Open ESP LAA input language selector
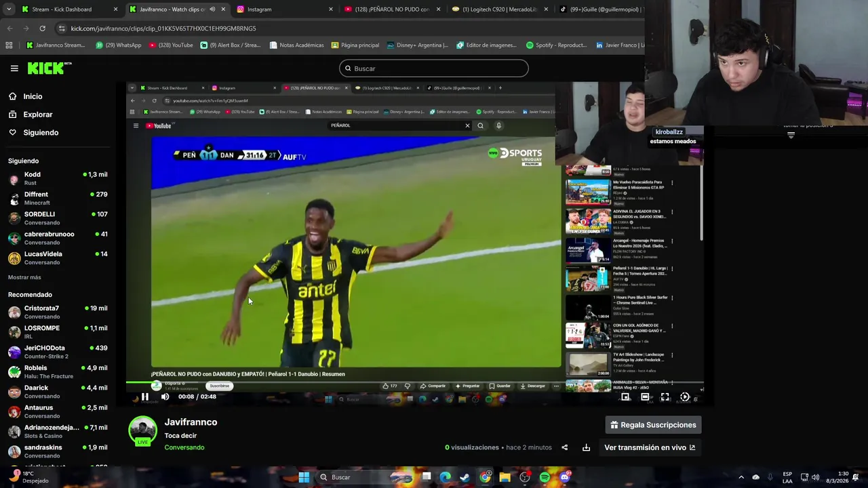 pos(787,477)
